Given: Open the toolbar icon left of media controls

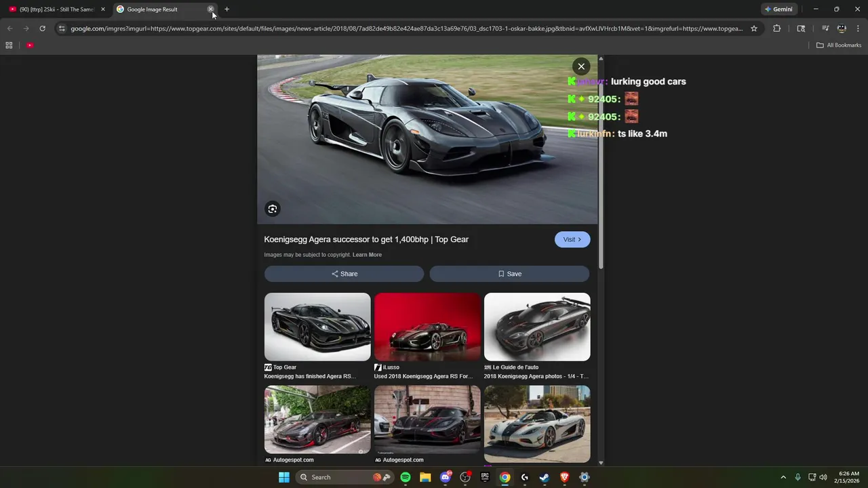Looking at the screenshot, I should point(801,28).
